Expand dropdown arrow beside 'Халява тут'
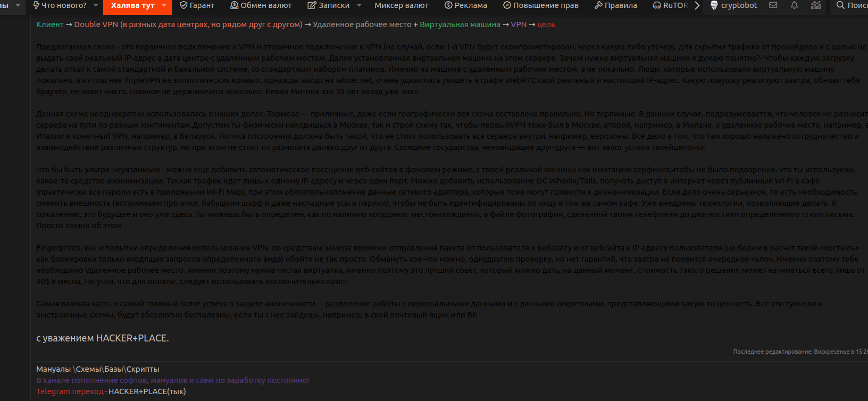This screenshot has height=401, width=868. (164, 5)
